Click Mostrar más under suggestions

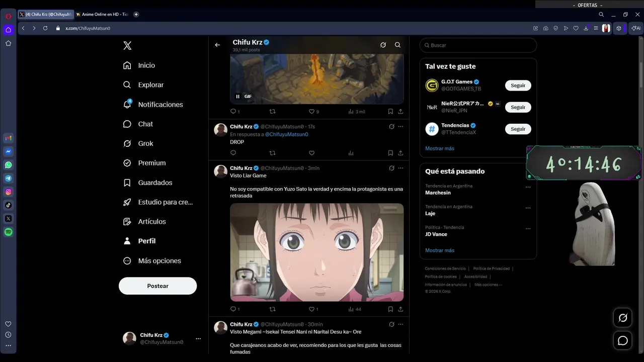[x=440, y=148]
